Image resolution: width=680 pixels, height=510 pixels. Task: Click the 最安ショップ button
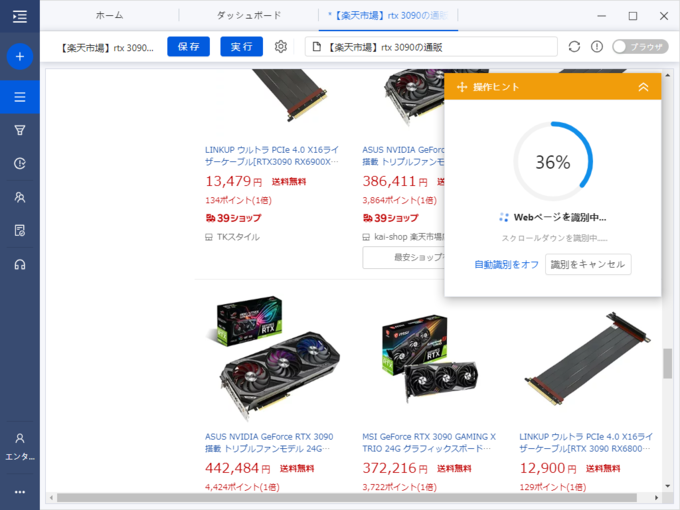point(403,258)
